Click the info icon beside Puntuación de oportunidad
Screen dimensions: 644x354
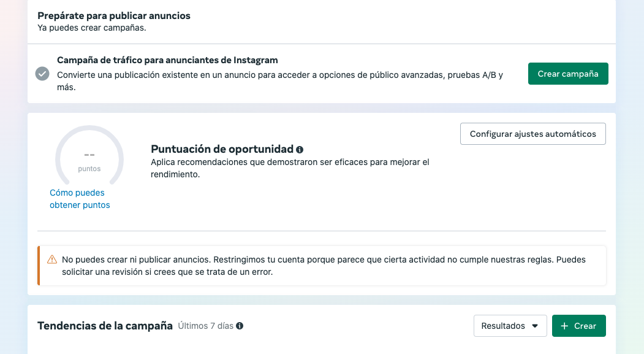(x=298, y=149)
